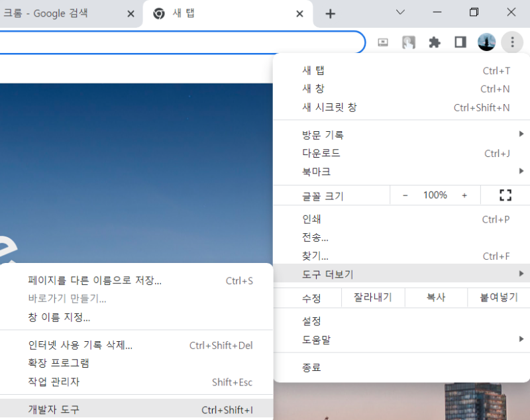This screenshot has height=420, width=530.
Task: Click the fullscreen icon beside zoom controls
Action: pos(505,195)
